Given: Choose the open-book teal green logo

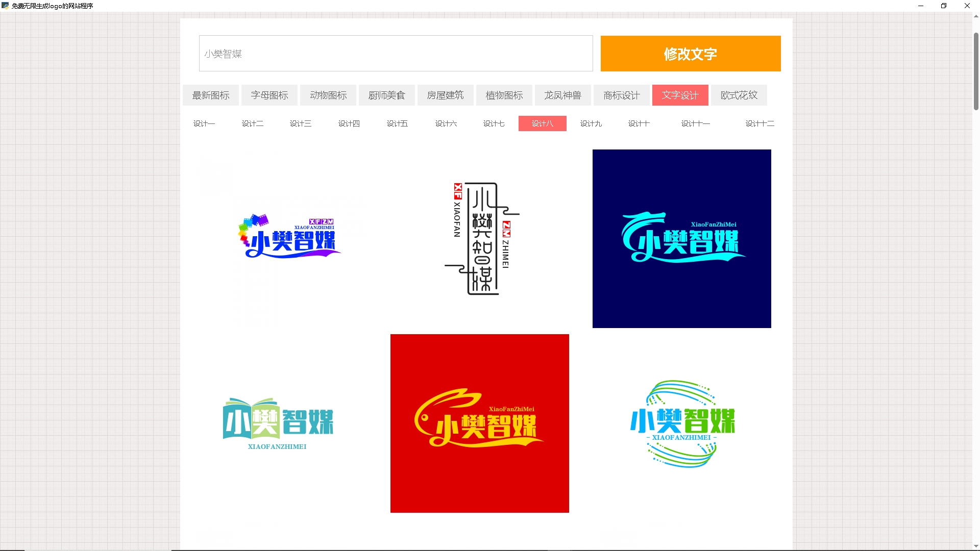Looking at the screenshot, I should [278, 423].
